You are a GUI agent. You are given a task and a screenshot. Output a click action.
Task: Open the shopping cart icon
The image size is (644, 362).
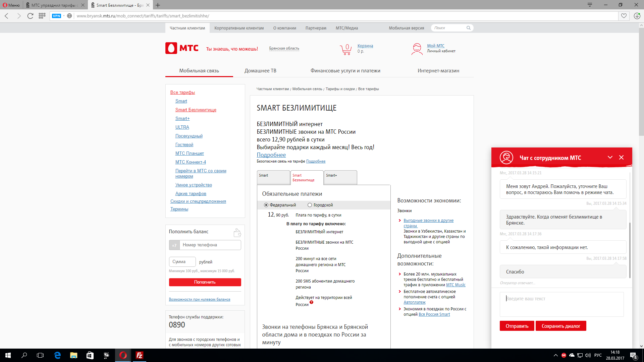[x=346, y=50]
